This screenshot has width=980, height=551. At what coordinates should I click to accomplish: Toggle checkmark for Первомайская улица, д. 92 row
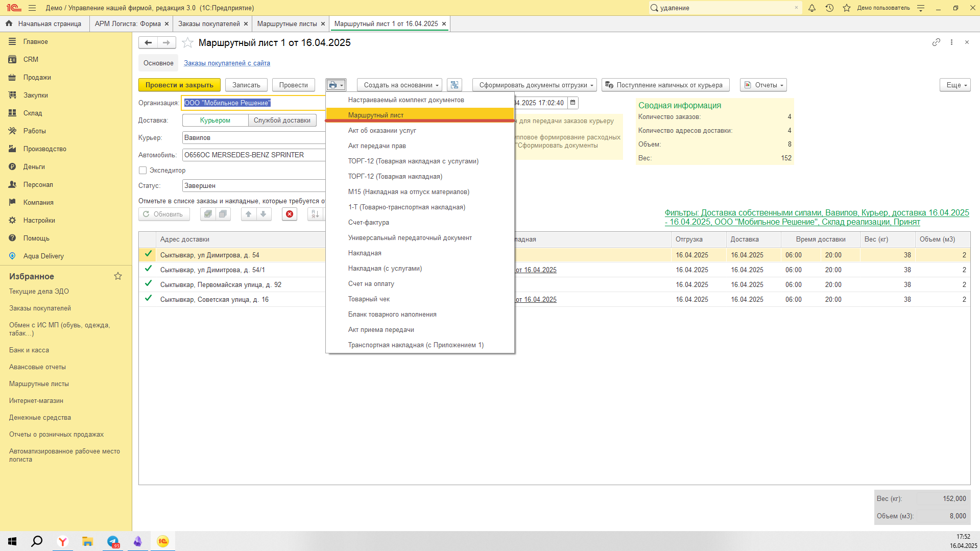click(x=148, y=284)
